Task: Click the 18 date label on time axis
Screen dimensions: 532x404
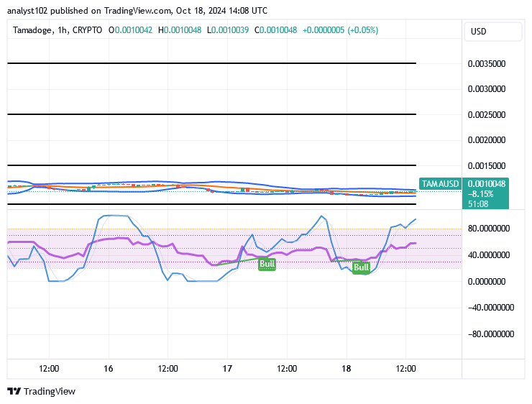Action: click(347, 369)
